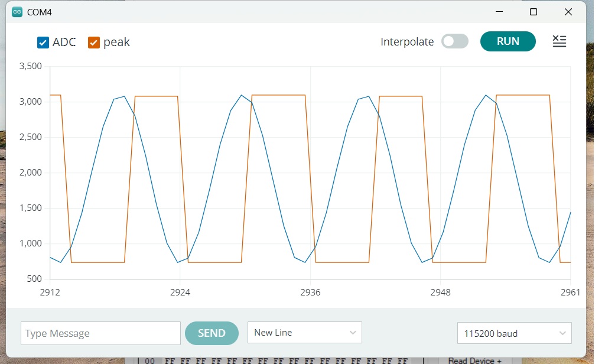The image size is (605, 364).
Task: Open the 115200 baud rate dropdown
Action: [513, 333]
